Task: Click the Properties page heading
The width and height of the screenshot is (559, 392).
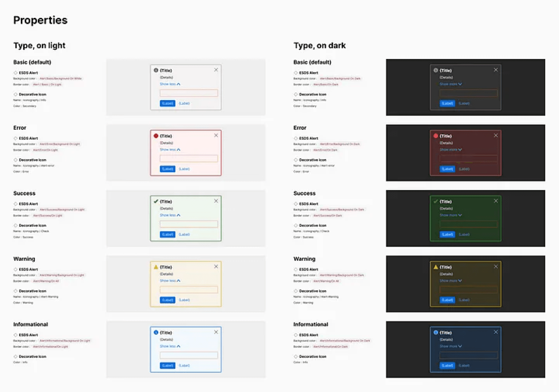Action: tap(40, 20)
